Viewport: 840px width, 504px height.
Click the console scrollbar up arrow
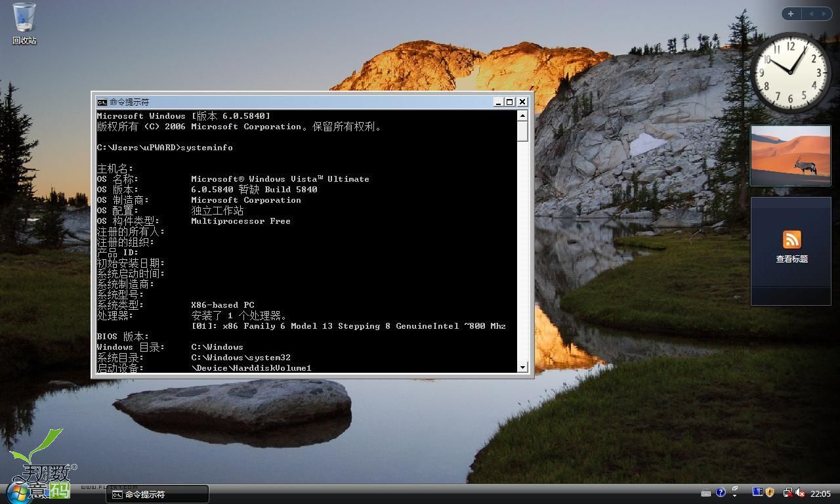(x=522, y=115)
